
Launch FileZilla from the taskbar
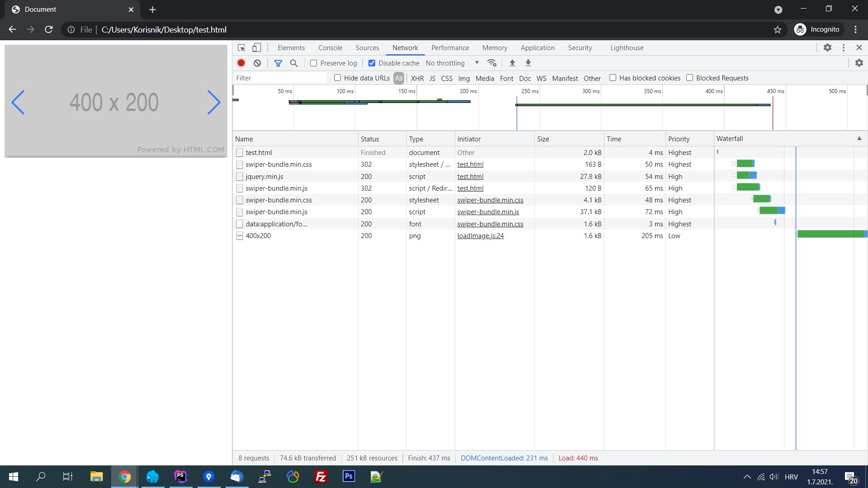coord(321,477)
